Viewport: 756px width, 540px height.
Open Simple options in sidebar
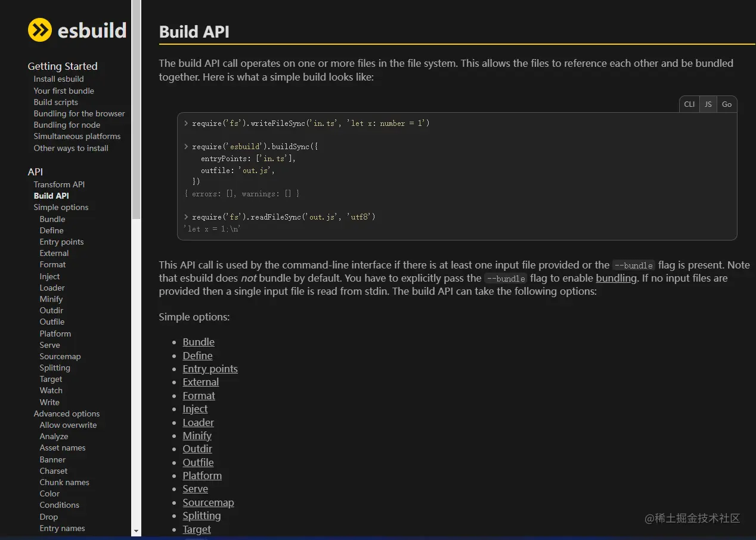(61, 207)
